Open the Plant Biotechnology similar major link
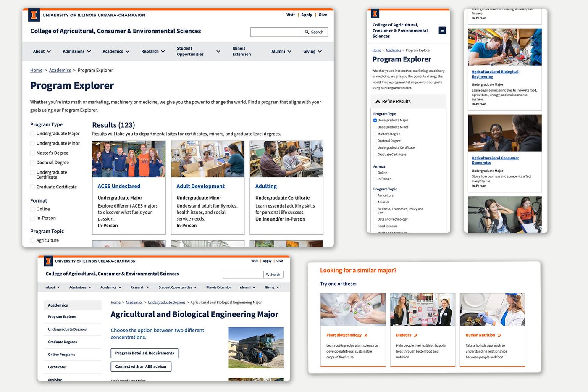The height and width of the screenshot is (392, 588). click(347, 335)
